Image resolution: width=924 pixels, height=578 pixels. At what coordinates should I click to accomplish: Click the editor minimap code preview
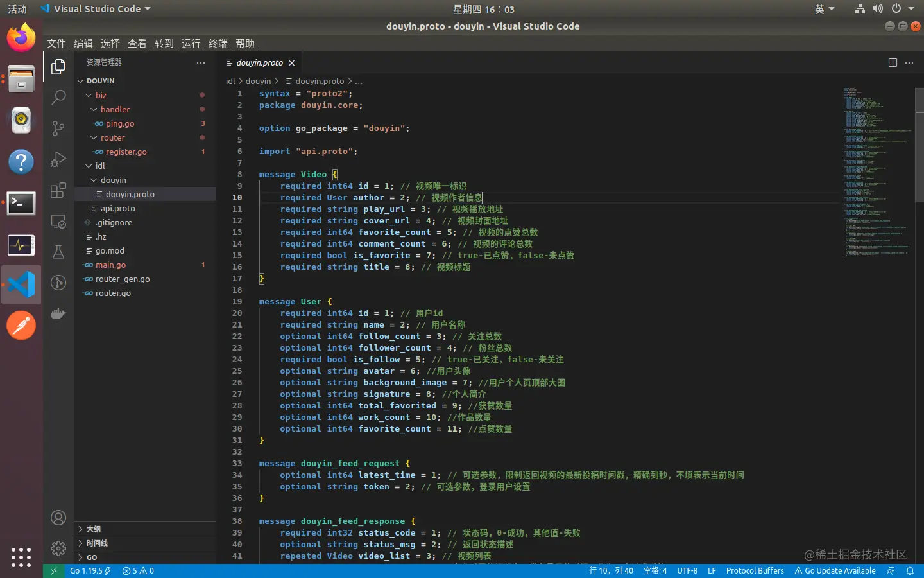878,172
